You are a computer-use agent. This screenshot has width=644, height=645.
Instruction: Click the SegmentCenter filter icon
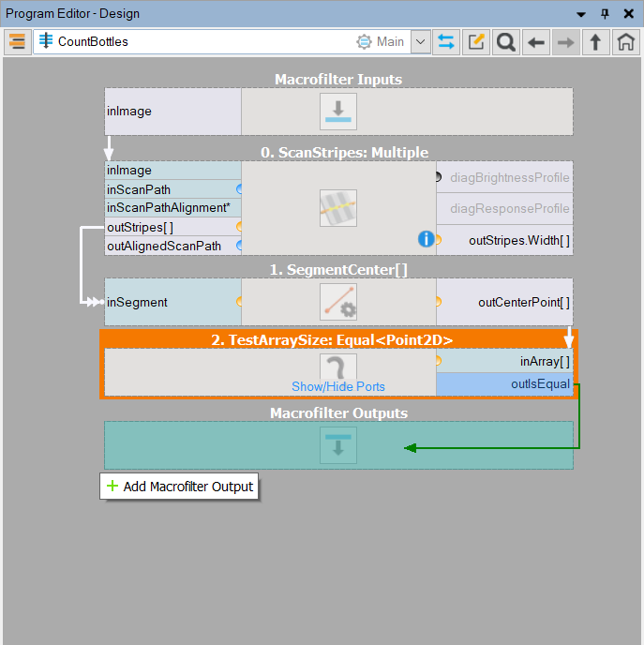click(x=338, y=302)
